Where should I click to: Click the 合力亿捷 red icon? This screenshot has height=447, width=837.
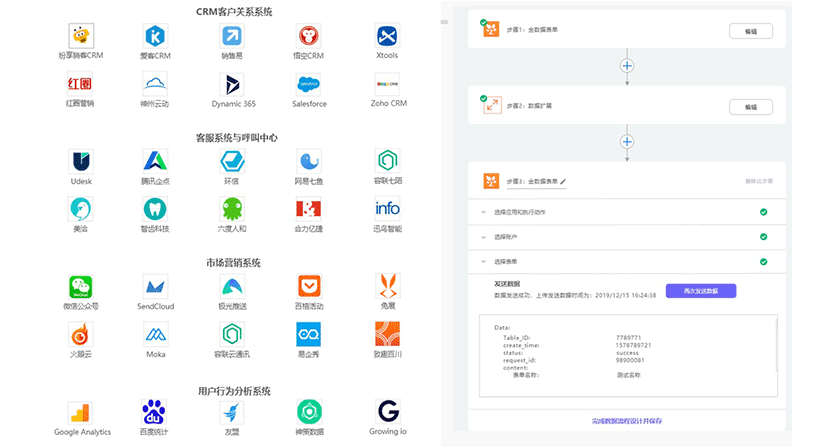(309, 209)
